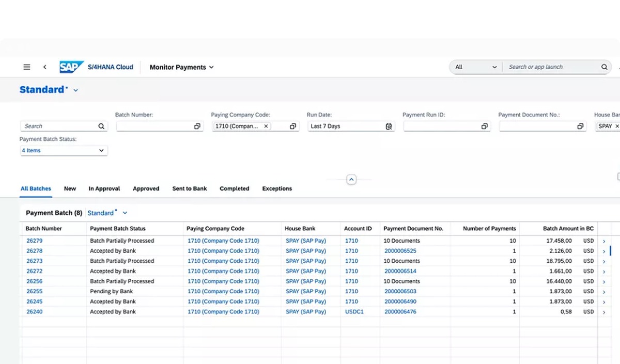The height and width of the screenshot is (364, 620).
Task: Open details arrow for batch 26240
Action: click(x=604, y=312)
